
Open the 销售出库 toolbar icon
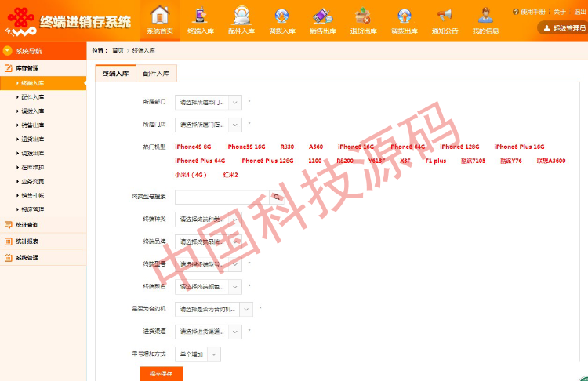coord(323,16)
